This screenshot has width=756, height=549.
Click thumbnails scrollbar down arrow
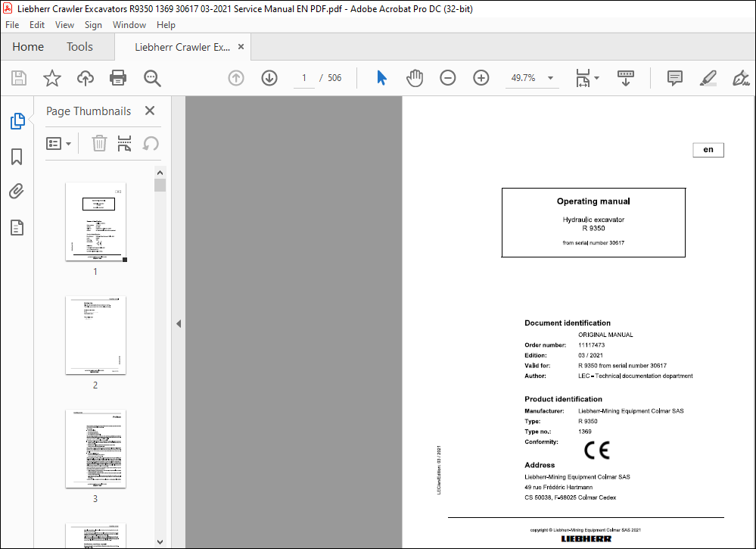coord(160,541)
